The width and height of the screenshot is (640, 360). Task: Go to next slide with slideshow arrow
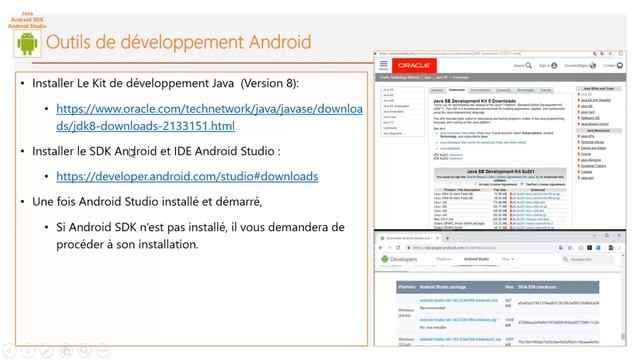[28, 350]
